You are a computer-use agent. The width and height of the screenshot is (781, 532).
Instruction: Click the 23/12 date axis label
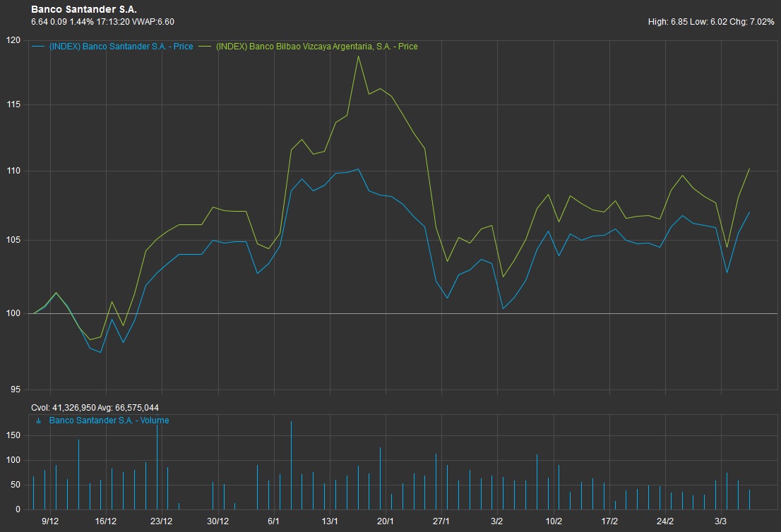162,521
